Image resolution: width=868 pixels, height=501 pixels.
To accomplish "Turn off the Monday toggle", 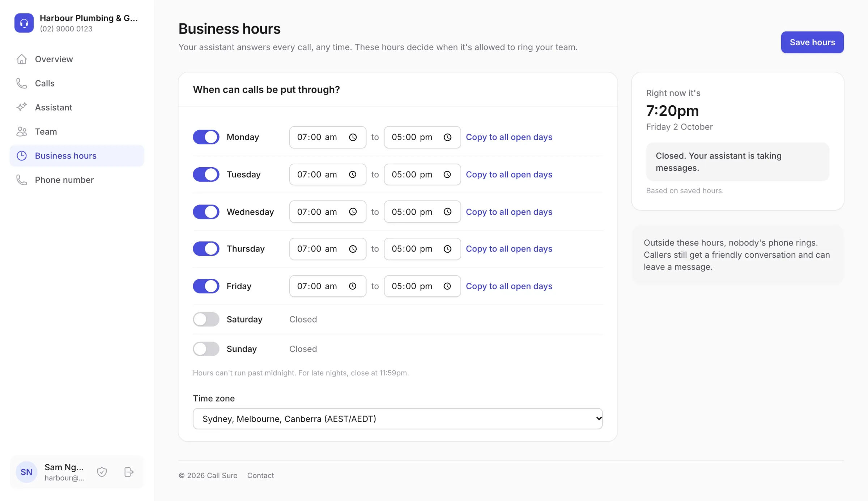I will click(x=206, y=137).
